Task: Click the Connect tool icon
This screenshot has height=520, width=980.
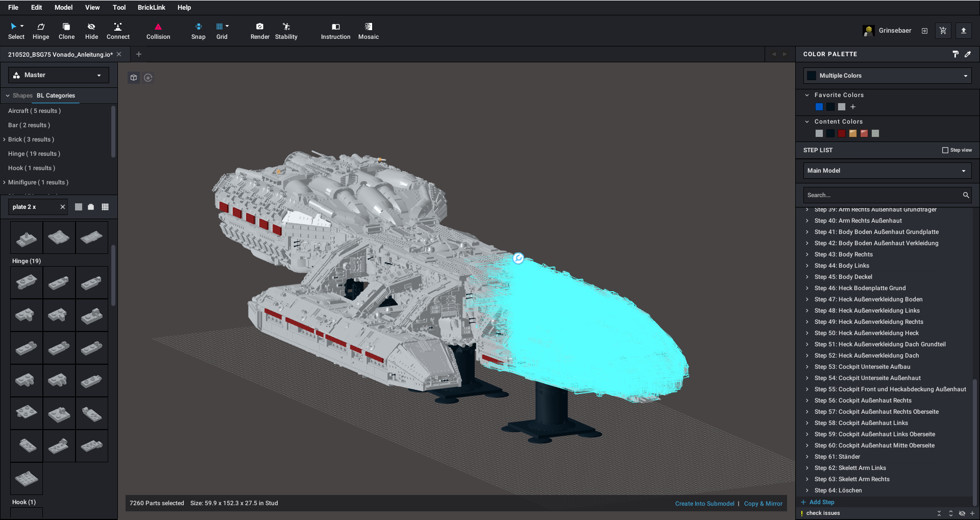Action: [118, 31]
